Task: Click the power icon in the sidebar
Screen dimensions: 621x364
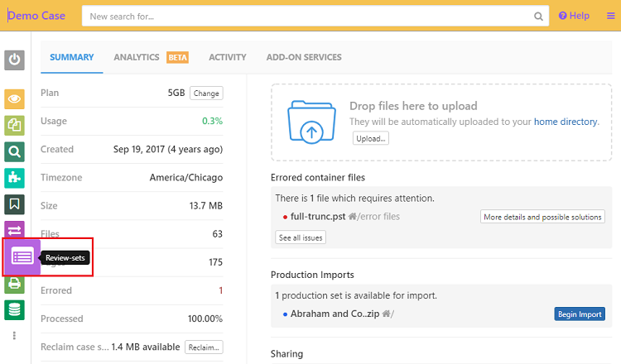Action: (x=15, y=60)
